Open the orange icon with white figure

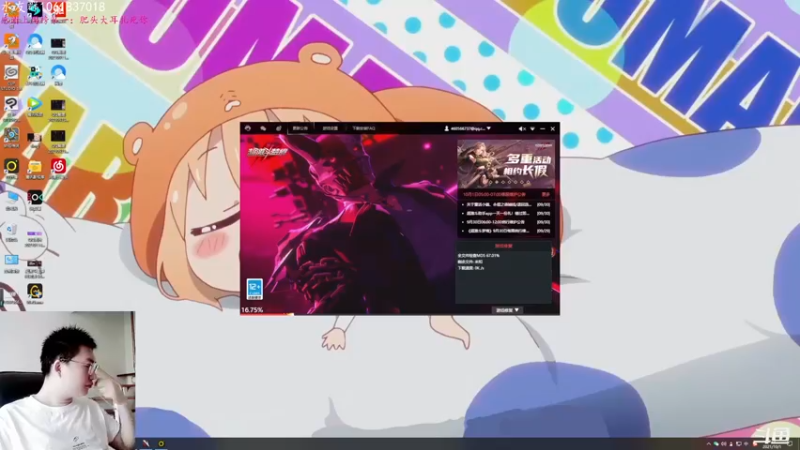click(x=11, y=43)
